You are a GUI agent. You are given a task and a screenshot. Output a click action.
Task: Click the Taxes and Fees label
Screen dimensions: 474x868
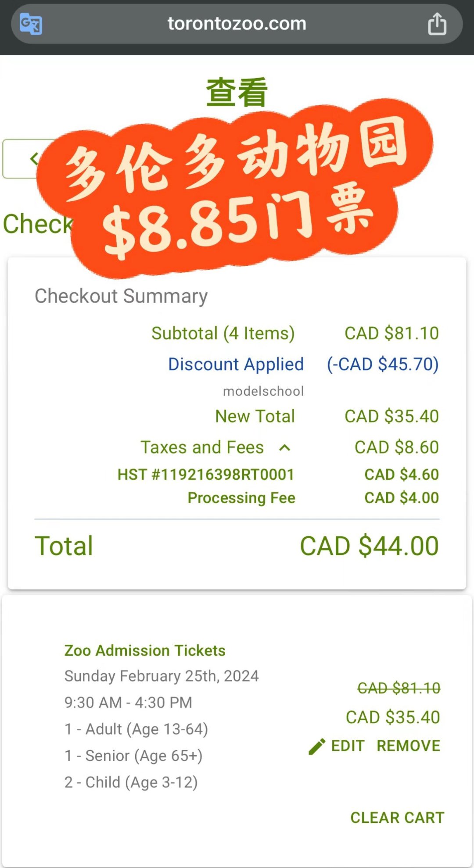point(202,447)
